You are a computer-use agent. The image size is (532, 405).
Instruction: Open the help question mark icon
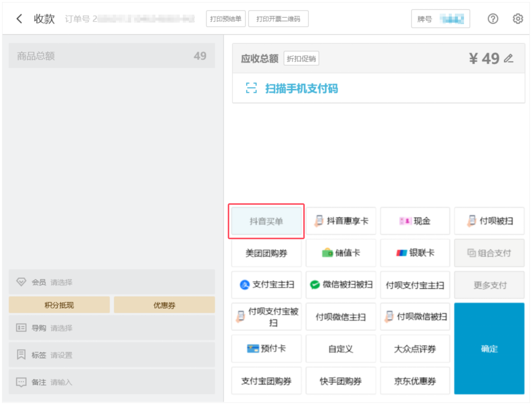pyautogui.click(x=493, y=19)
